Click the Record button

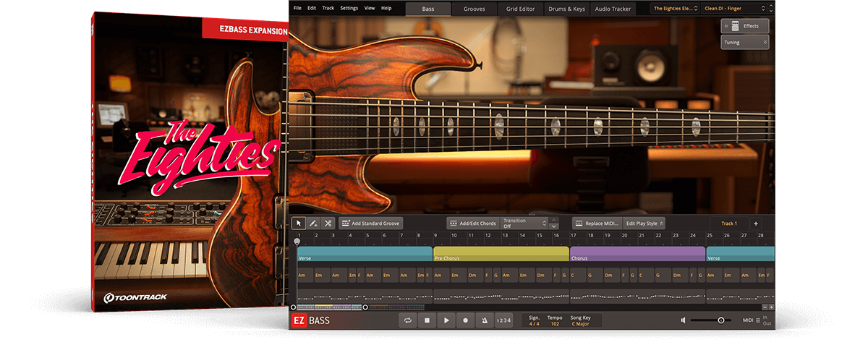tap(466, 320)
